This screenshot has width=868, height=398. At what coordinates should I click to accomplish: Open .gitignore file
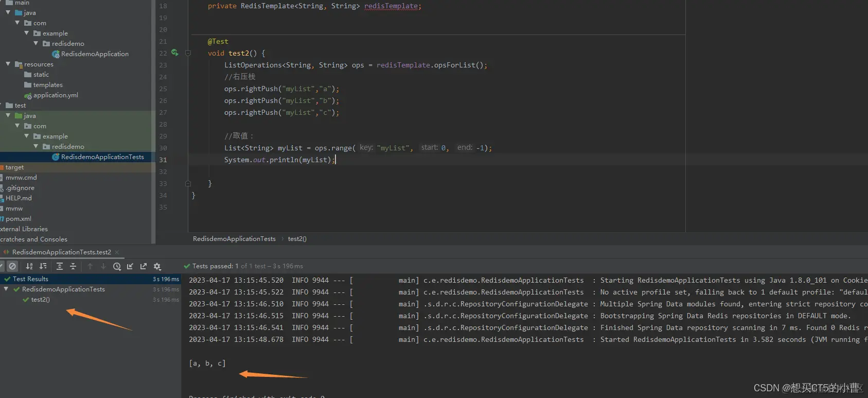pyautogui.click(x=20, y=188)
